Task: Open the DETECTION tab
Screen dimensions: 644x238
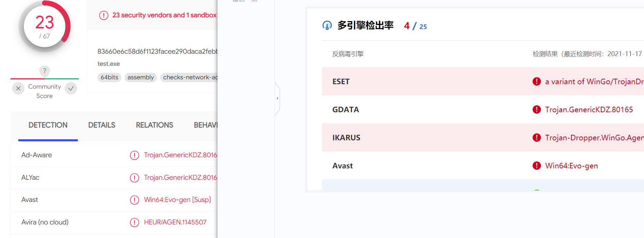Action: coord(48,125)
